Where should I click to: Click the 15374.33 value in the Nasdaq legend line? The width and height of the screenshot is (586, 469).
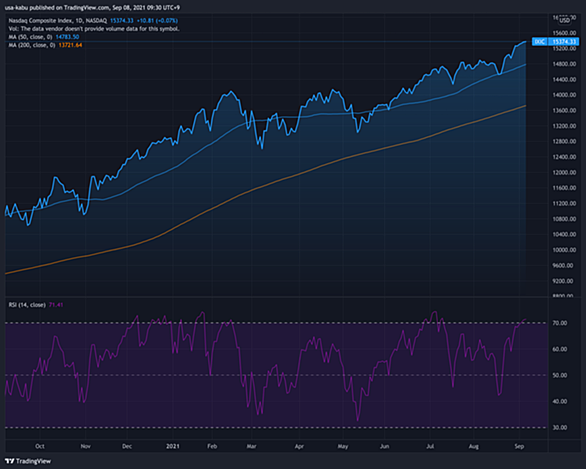pyautogui.click(x=121, y=21)
